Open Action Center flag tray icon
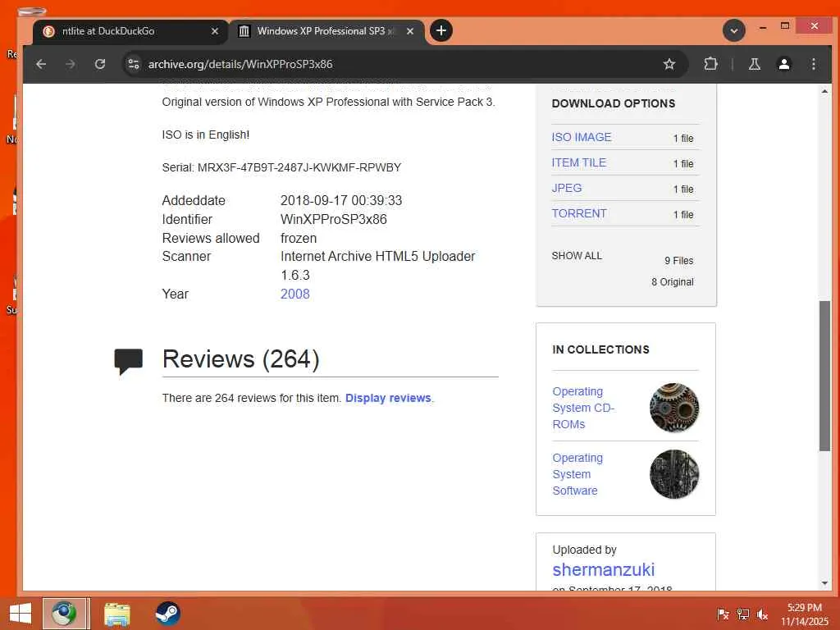This screenshot has height=630, width=840. coord(723,614)
